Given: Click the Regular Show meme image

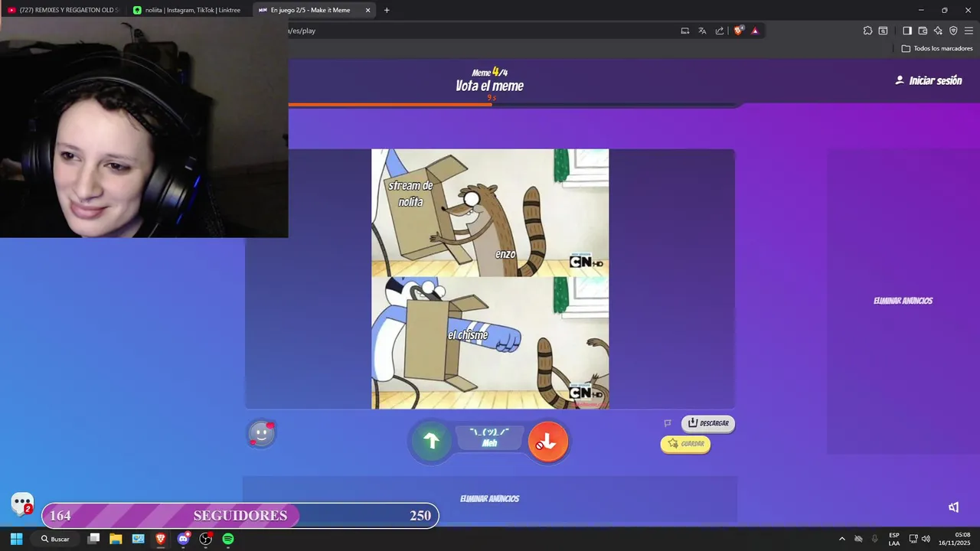Looking at the screenshot, I should point(490,279).
